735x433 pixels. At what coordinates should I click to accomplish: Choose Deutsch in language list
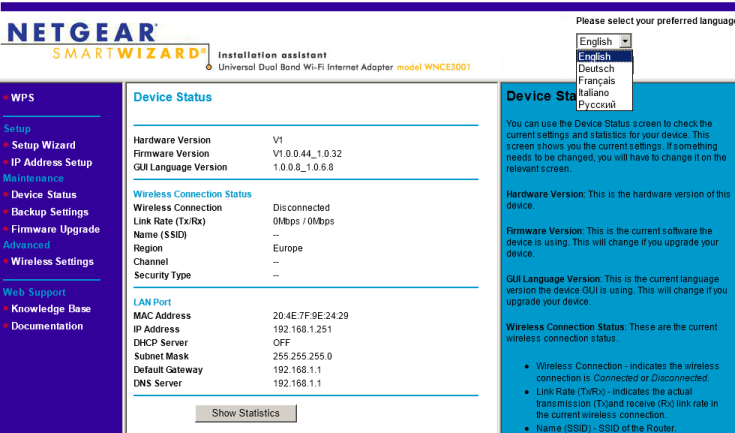coord(604,68)
